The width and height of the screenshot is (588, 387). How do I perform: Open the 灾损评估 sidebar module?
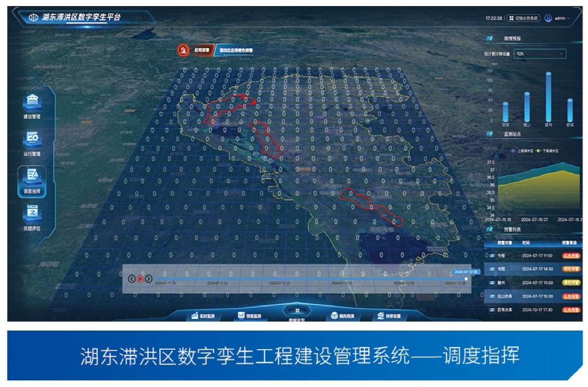32,213
